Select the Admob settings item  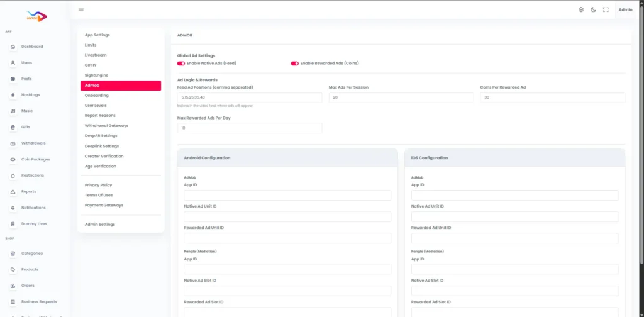tap(121, 86)
